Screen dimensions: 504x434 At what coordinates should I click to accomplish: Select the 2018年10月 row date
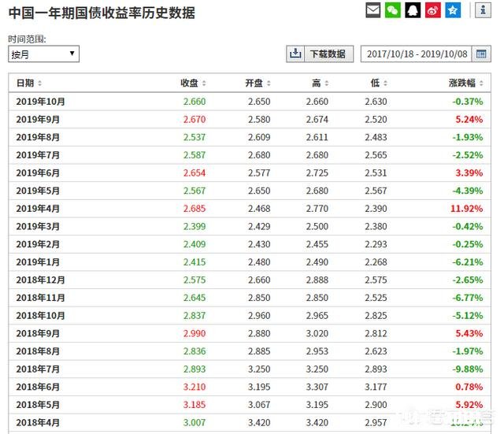40,316
